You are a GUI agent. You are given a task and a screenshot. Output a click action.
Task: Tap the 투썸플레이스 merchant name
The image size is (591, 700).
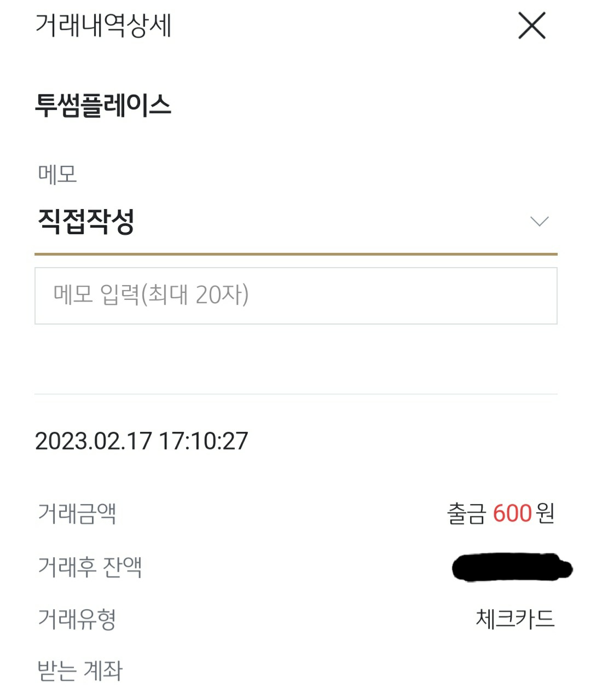103,105
